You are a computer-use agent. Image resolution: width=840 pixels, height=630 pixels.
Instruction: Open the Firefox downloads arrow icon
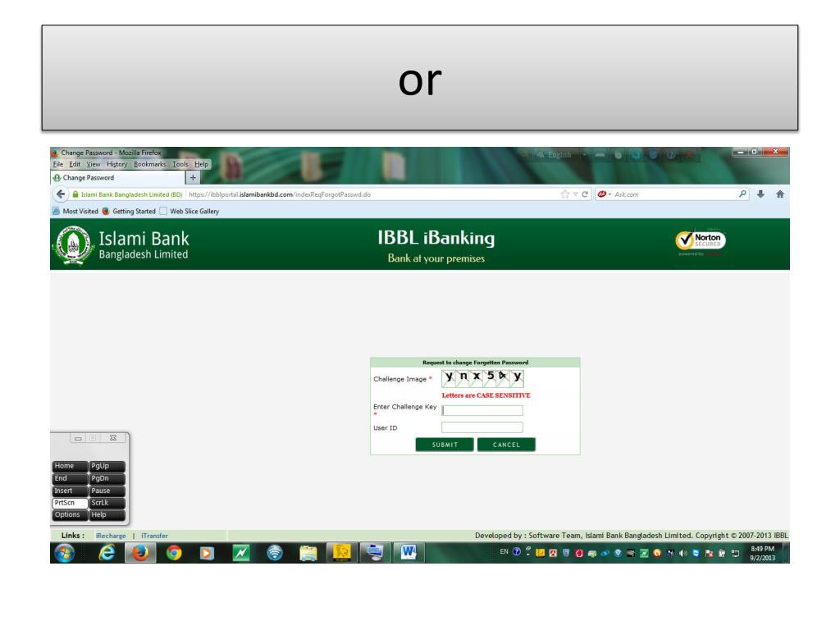(x=760, y=194)
